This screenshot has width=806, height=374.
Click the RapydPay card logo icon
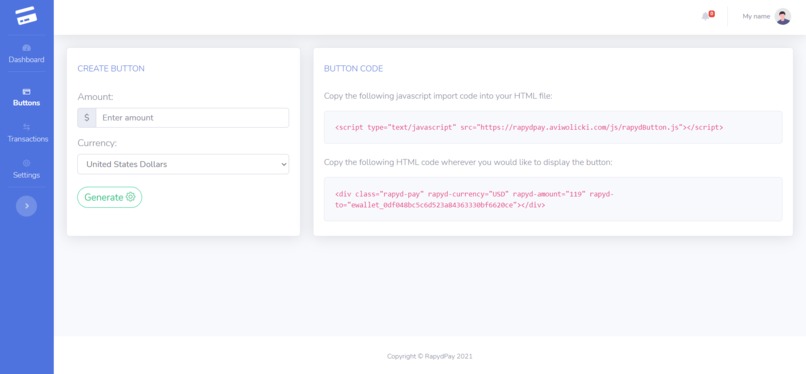pos(26,15)
